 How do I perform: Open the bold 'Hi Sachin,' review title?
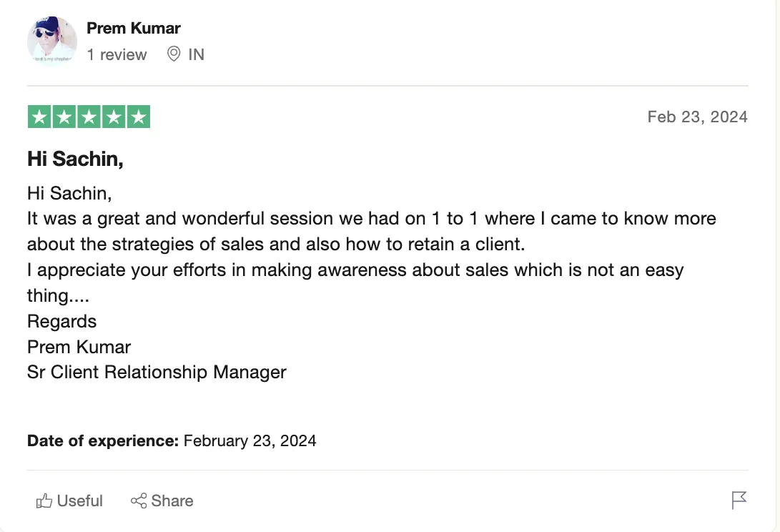coord(75,159)
